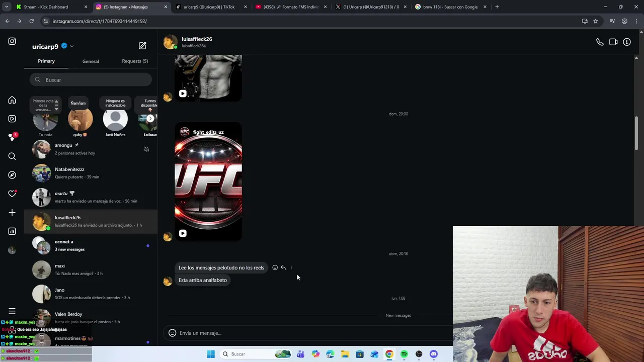
Task: React with emoji to 'Lee los mensajes' message
Action: tap(275, 267)
